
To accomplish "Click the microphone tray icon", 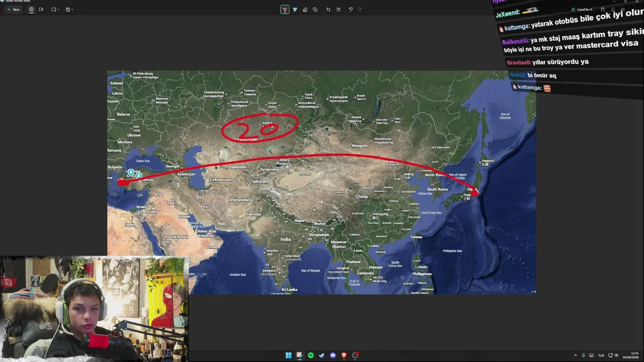I will click(x=583, y=355).
